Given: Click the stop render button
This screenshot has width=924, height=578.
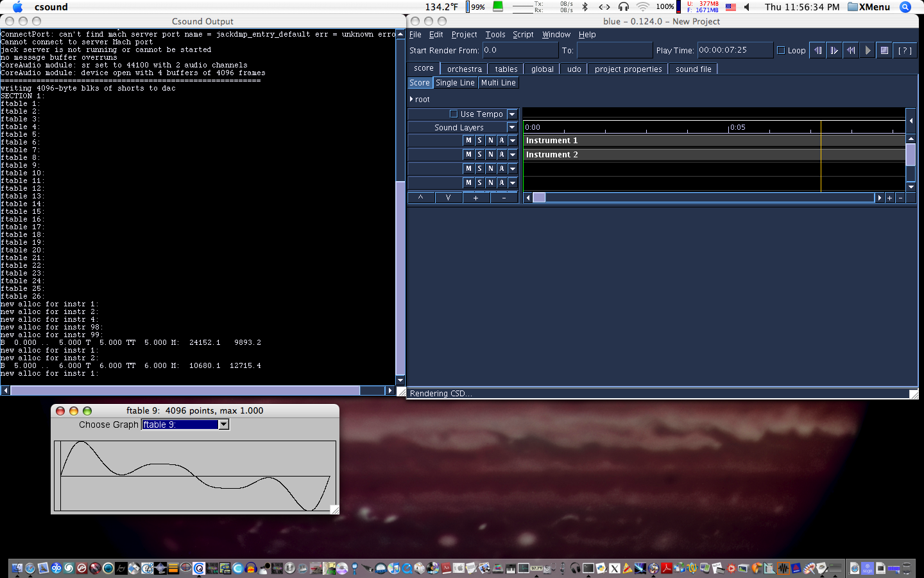Looking at the screenshot, I should 884,50.
